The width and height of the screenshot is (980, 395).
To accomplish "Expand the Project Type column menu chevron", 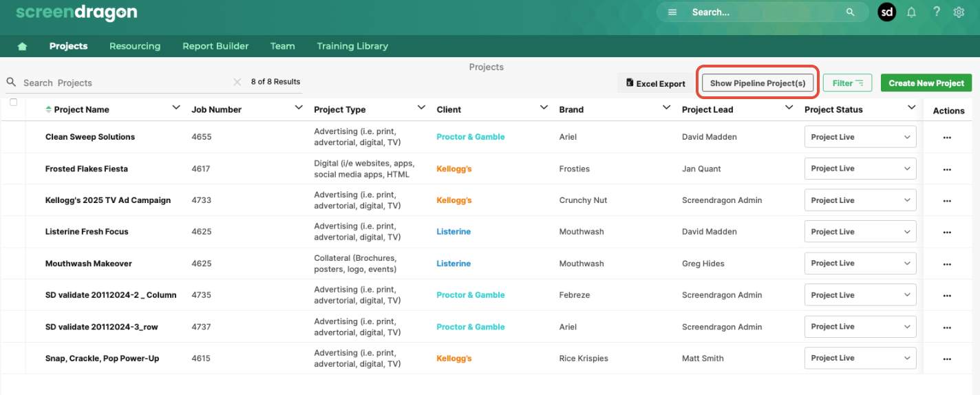I will pos(421,108).
